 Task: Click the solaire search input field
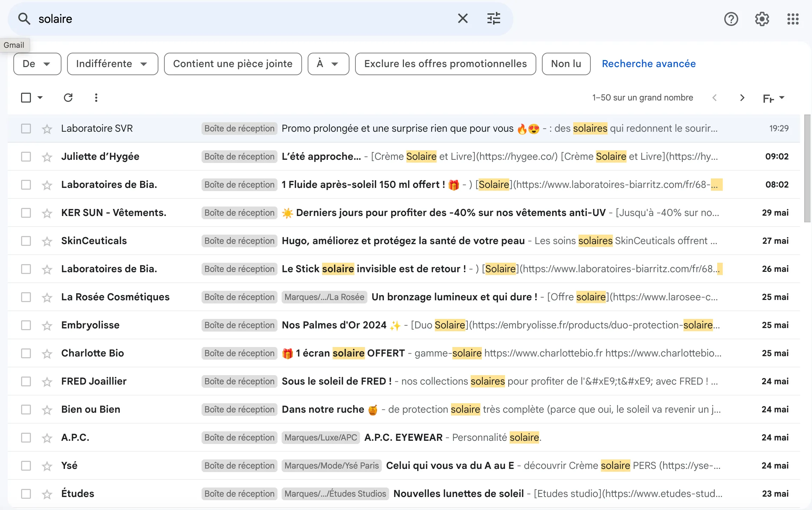[242, 19]
